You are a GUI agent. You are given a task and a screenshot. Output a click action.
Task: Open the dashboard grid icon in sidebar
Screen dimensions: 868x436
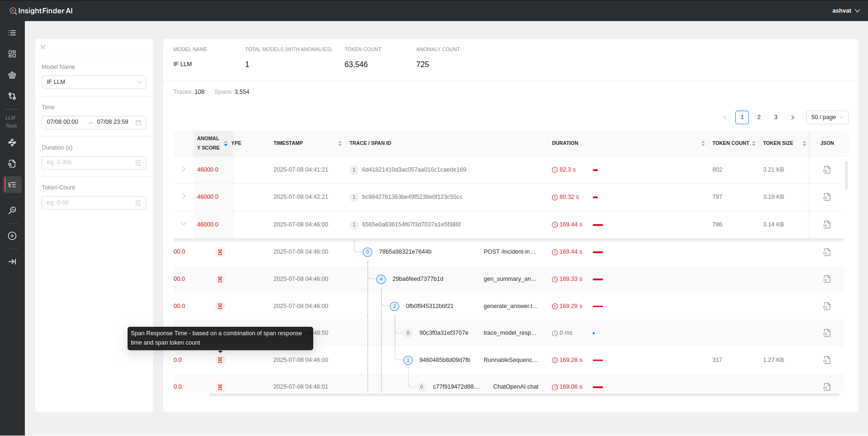(x=12, y=54)
